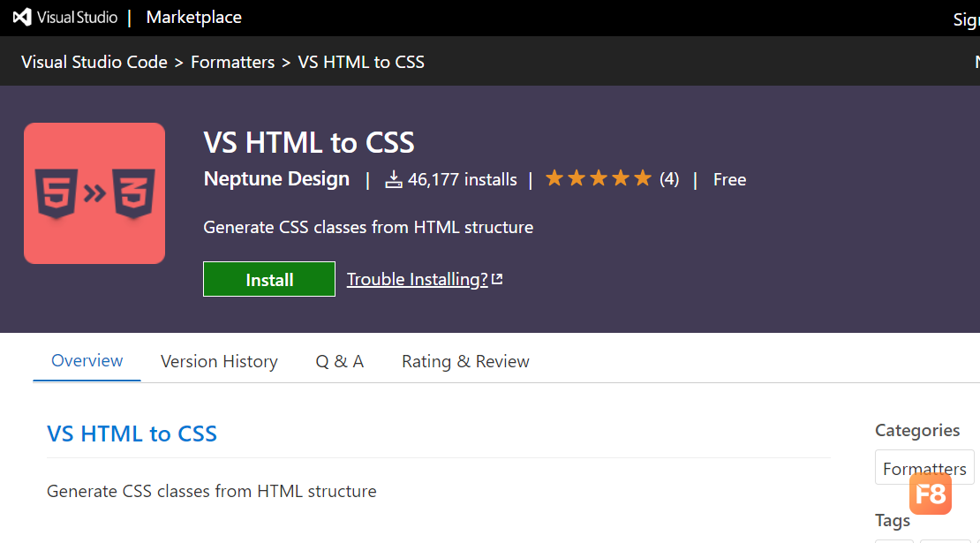The height and width of the screenshot is (543, 980).
Task: Click the Categories heading
Action: [x=917, y=430]
